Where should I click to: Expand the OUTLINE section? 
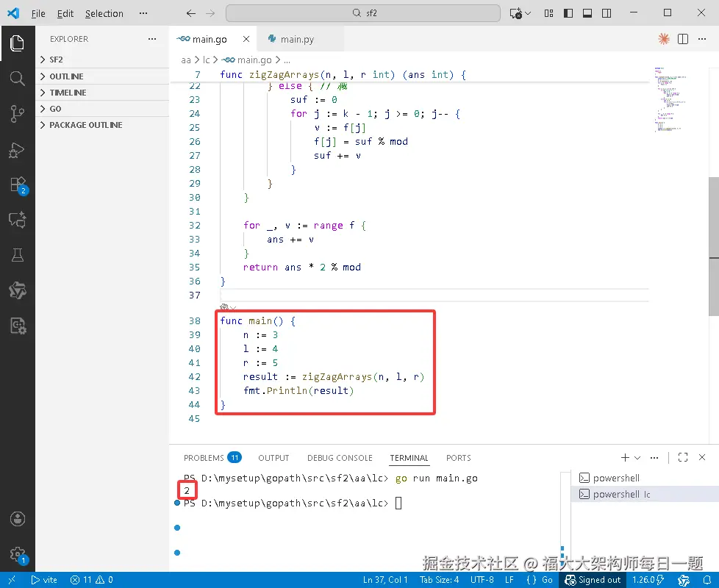102,76
